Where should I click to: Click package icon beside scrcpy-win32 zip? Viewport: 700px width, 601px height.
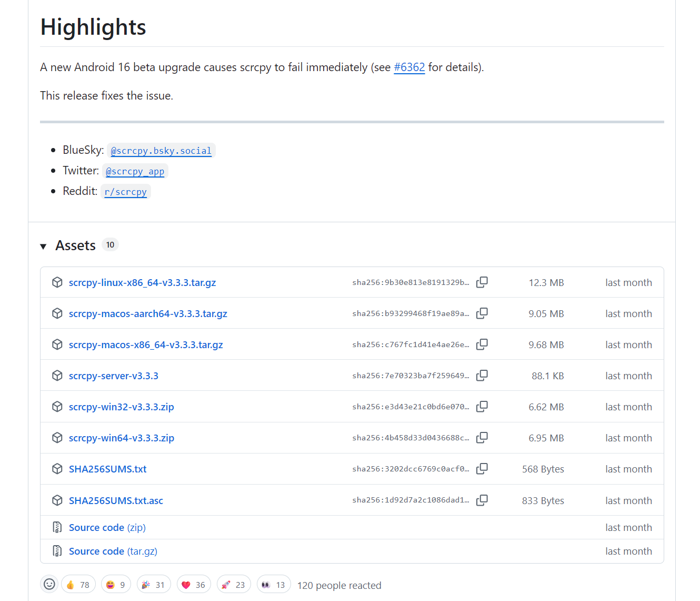point(57,407)
